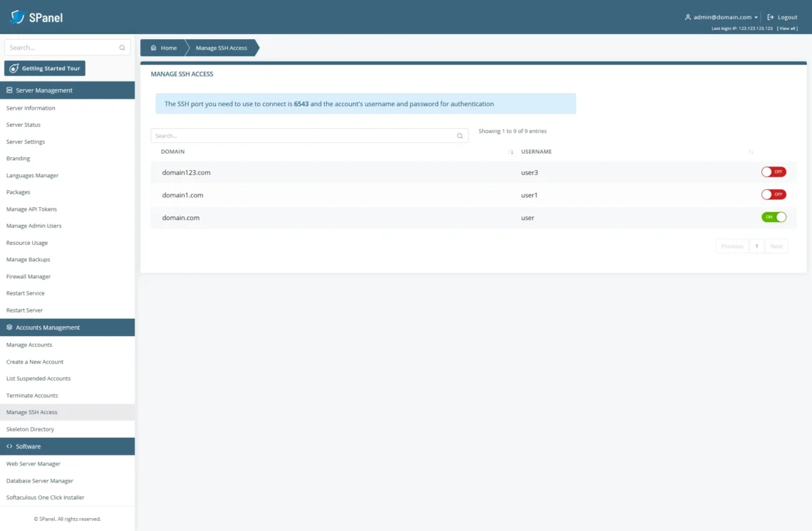Click the magnifier icon in sidebar search
812x531 pixels.
pyautogui.click(x=121, y=47)
